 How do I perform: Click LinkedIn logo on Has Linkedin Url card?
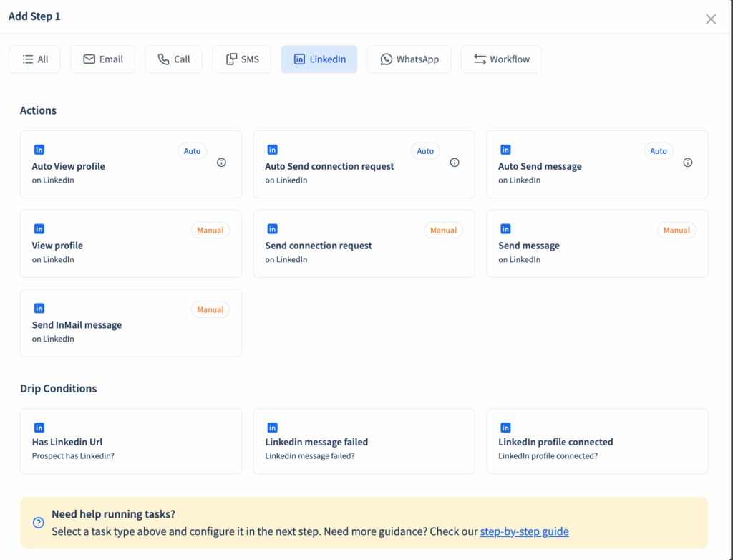pyautogui.click(x=39, y=428)
